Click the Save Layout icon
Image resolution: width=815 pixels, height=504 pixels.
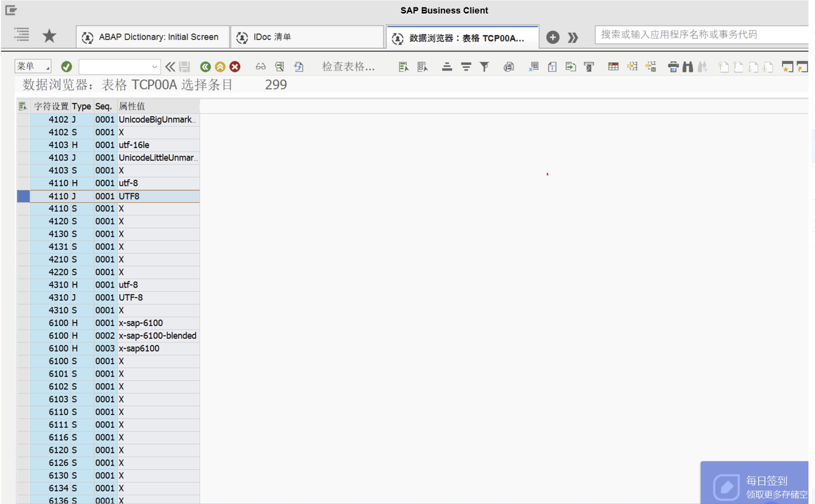tap(651, 67)
